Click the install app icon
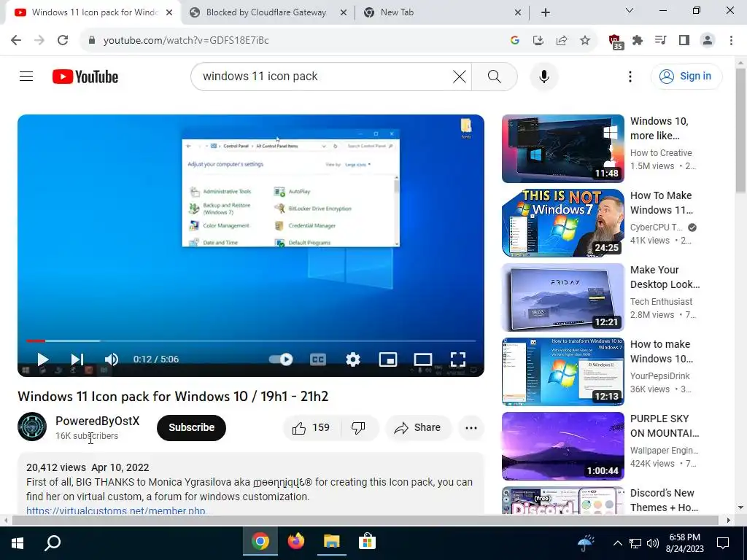The image size is (747, 560). tap(538, 40)
